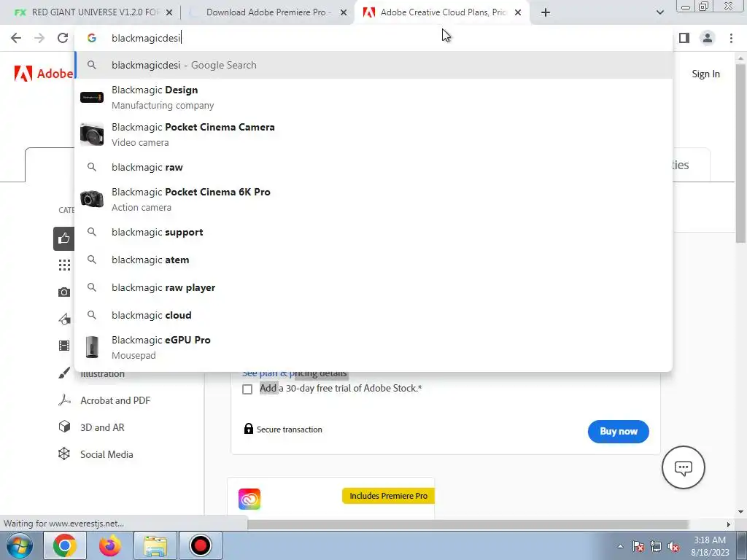
Task: Select the filmstrip video category icon
Action: tap(64, 345)
